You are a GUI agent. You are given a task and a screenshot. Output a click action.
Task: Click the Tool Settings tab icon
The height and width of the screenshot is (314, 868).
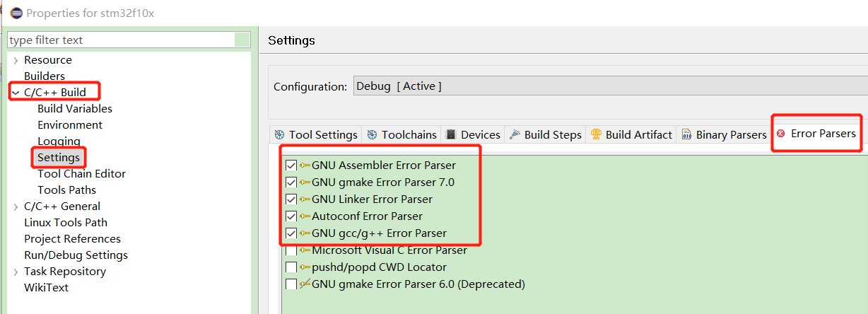coord(279,134)
